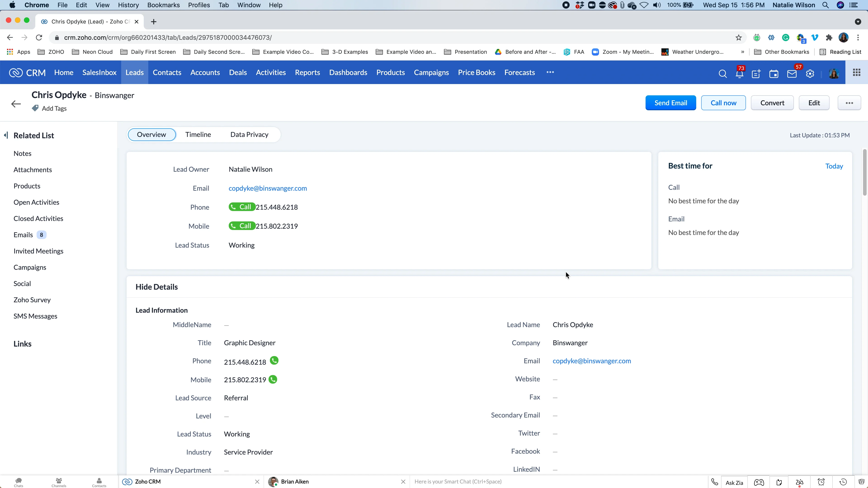This screenshot has height=488, width=868.
Task: Open the reminders alarm clock icon
Action: point(821,482)
